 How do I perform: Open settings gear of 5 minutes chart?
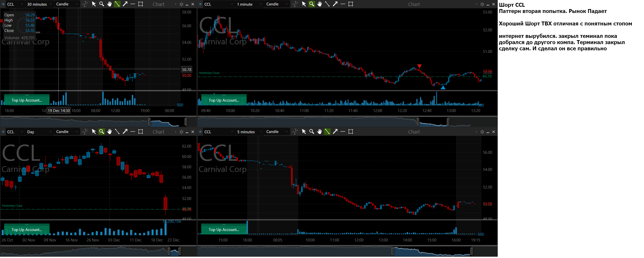coord(482,132)
